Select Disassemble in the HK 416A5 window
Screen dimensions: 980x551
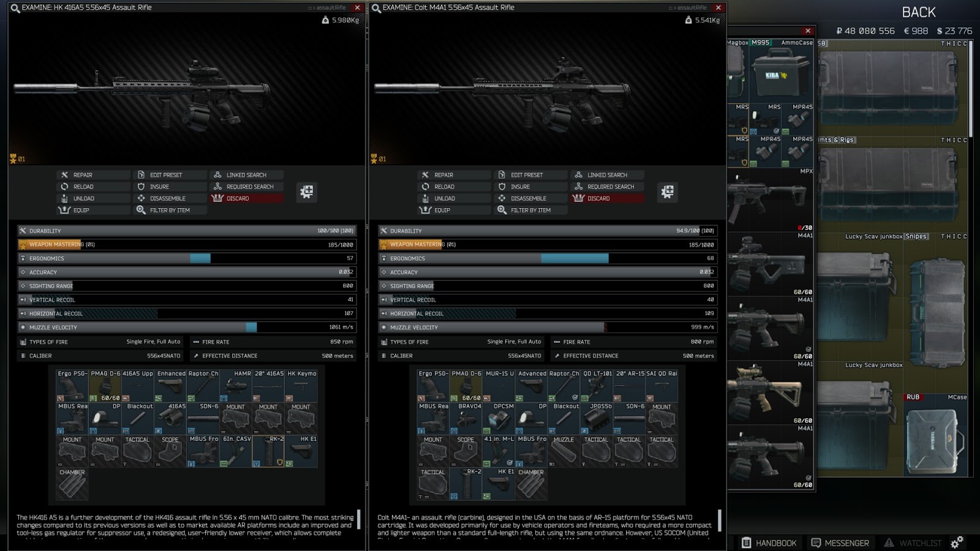tap(170, 198)
